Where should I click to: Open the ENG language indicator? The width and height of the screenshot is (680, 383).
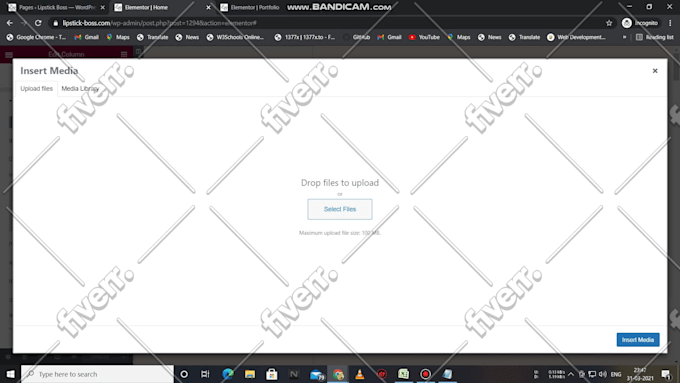point(616,374)
